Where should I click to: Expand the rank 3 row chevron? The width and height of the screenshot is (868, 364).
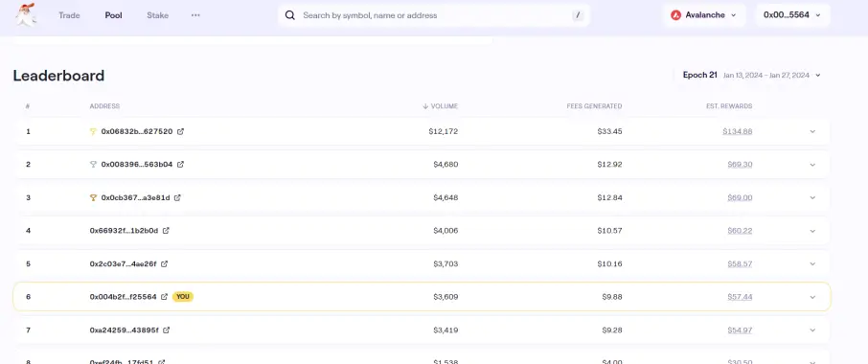[812, 197]
